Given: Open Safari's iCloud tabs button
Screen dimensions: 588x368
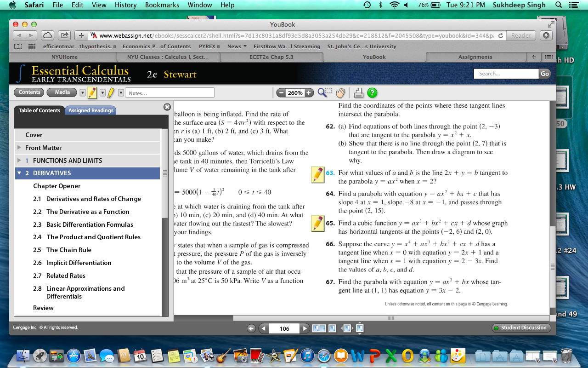Looking at the screenshot, I should pos(47,35).
